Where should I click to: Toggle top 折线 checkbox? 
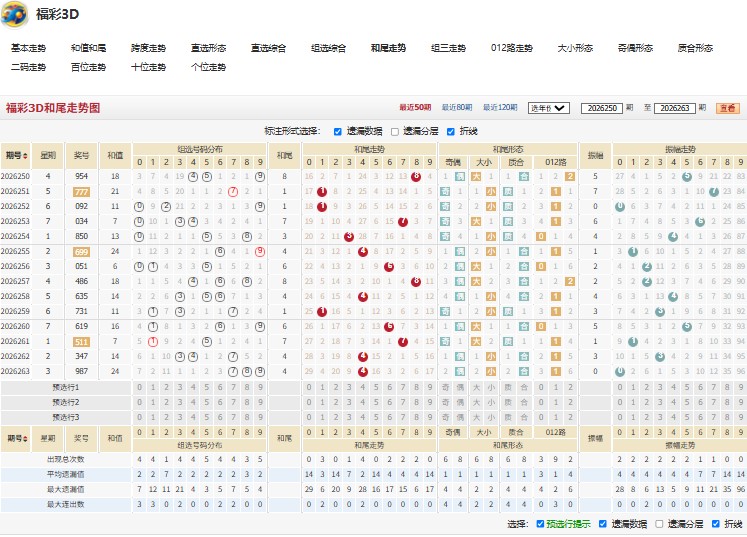pos(451,132)
